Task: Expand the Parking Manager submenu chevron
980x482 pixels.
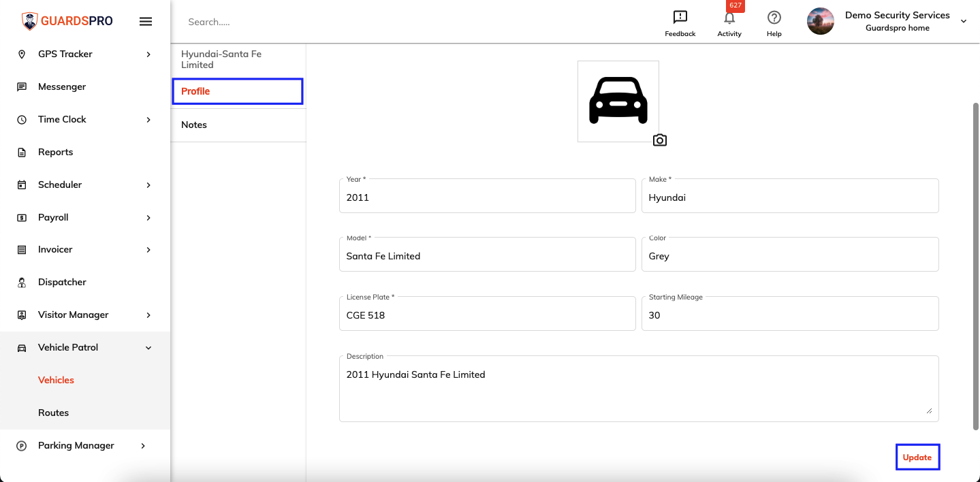Action: click(143, 446)
